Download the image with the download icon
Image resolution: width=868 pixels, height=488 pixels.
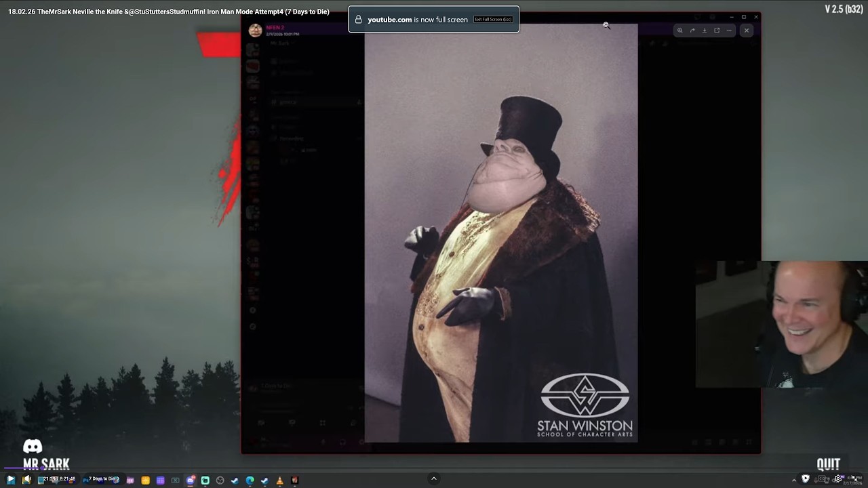point(705,30)
